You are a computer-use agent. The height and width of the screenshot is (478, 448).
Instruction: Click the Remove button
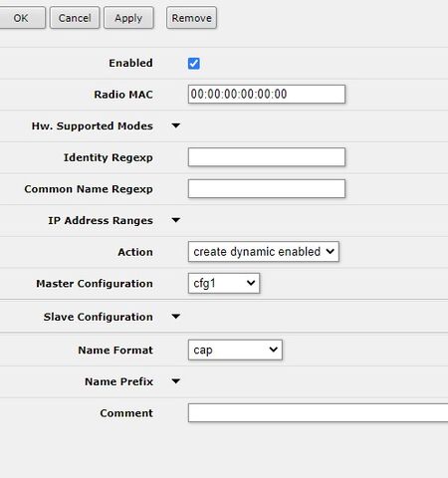tap(191, 18)
